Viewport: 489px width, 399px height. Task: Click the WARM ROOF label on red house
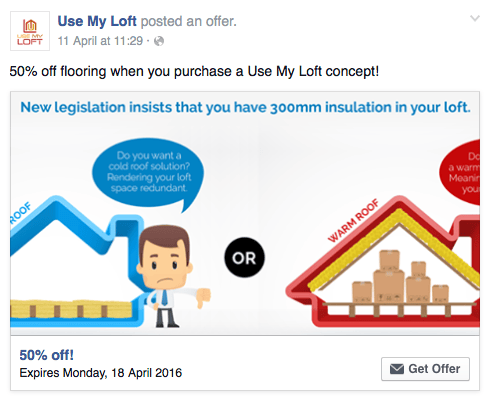coord(354,221)
